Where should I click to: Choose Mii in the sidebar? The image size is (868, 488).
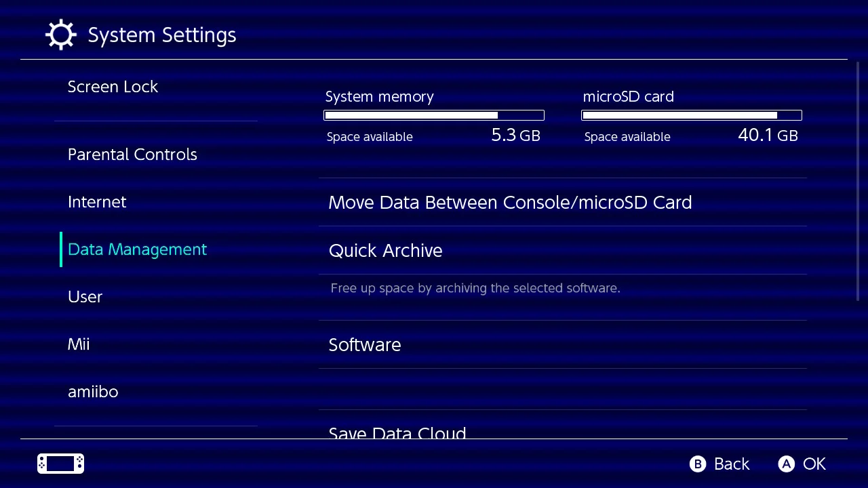tap(79, 344)
